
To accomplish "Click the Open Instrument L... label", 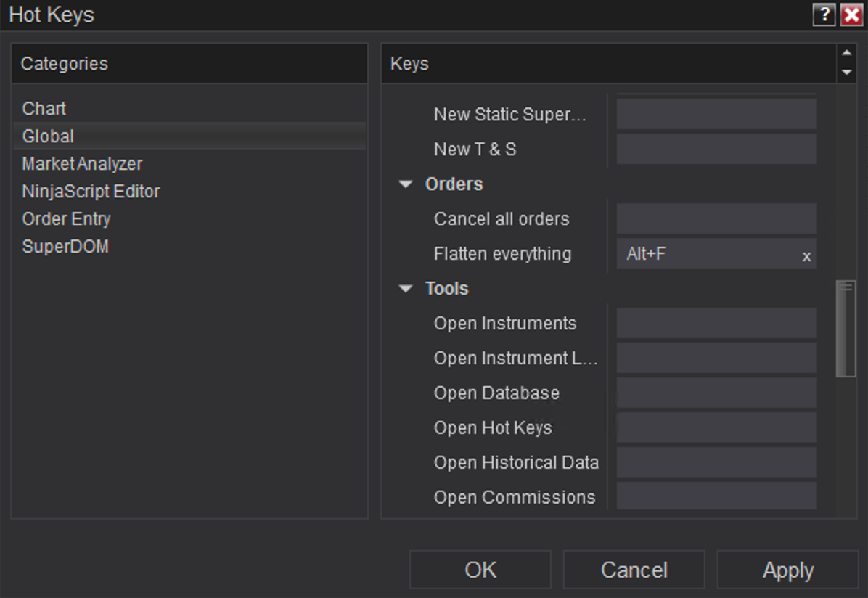I will pos(515,359).
